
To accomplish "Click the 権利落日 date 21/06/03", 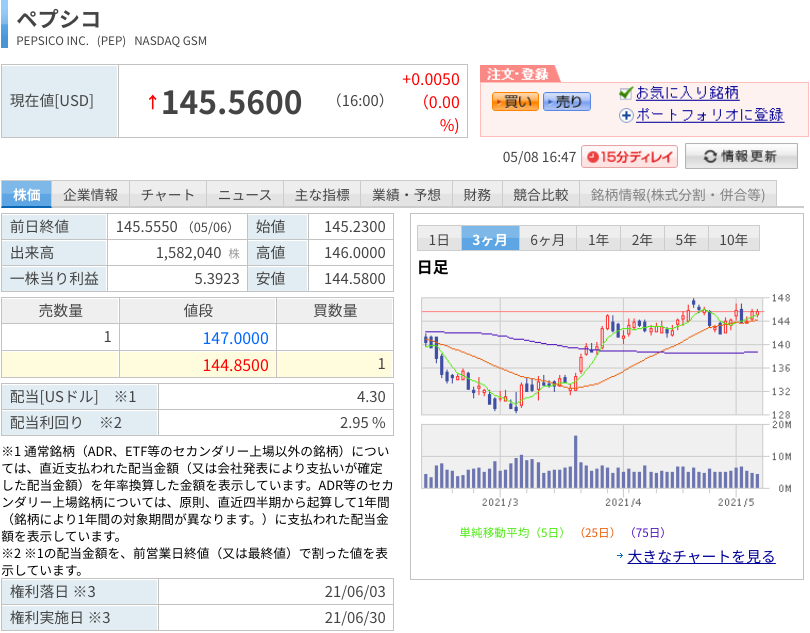I will point(355,592).
